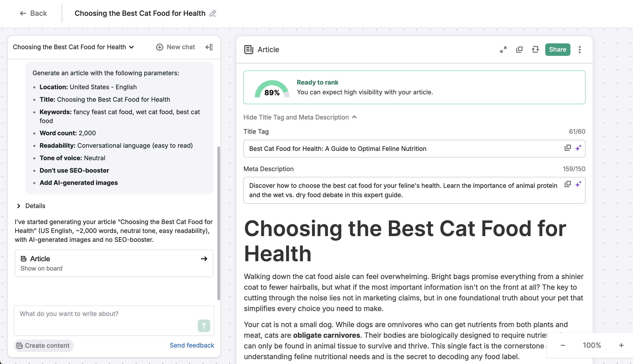
Task: Start a New chat
Action: click(175, 47)
